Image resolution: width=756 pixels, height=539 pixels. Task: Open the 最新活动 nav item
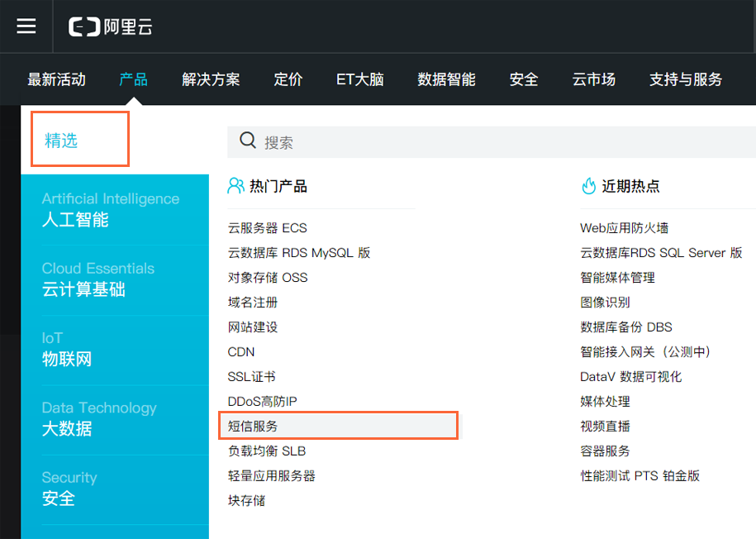point(56,79)
